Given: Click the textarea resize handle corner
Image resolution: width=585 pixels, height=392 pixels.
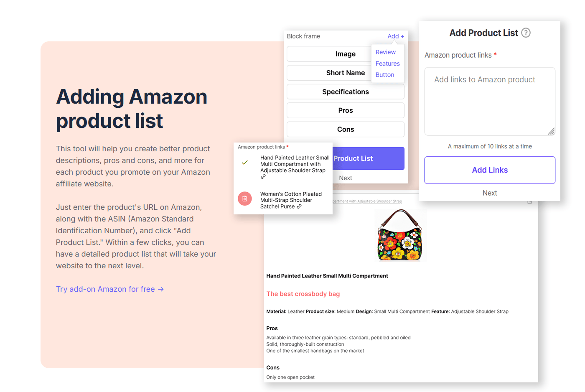Looking at the screenshot, I should click(x=552, y=132).
